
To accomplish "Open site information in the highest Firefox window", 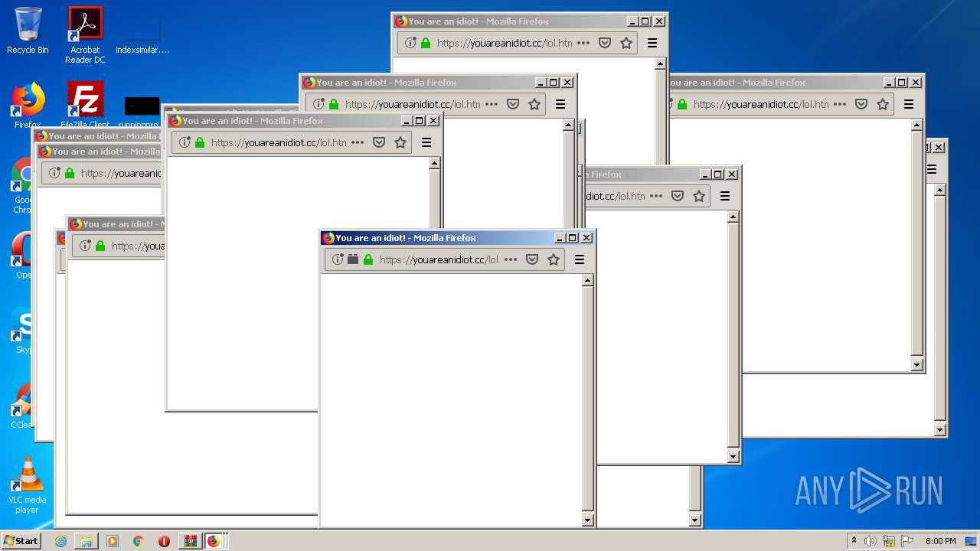I will click(410, 43).
